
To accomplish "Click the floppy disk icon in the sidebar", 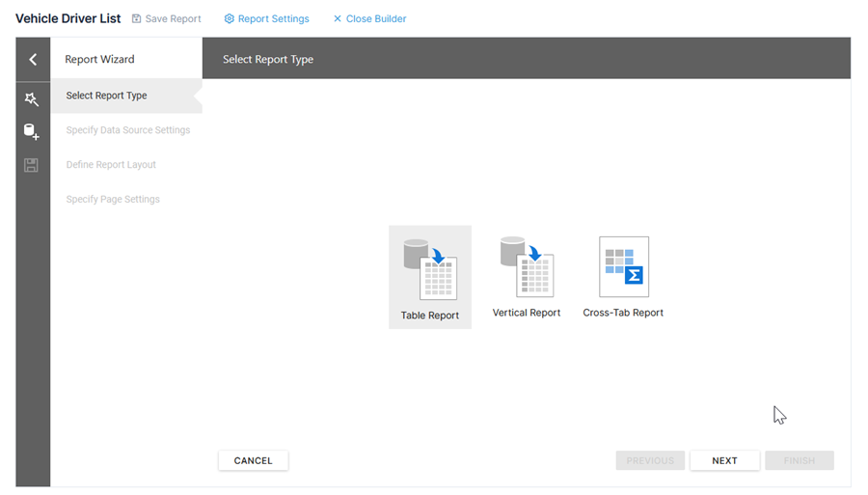I will (32, 165).
